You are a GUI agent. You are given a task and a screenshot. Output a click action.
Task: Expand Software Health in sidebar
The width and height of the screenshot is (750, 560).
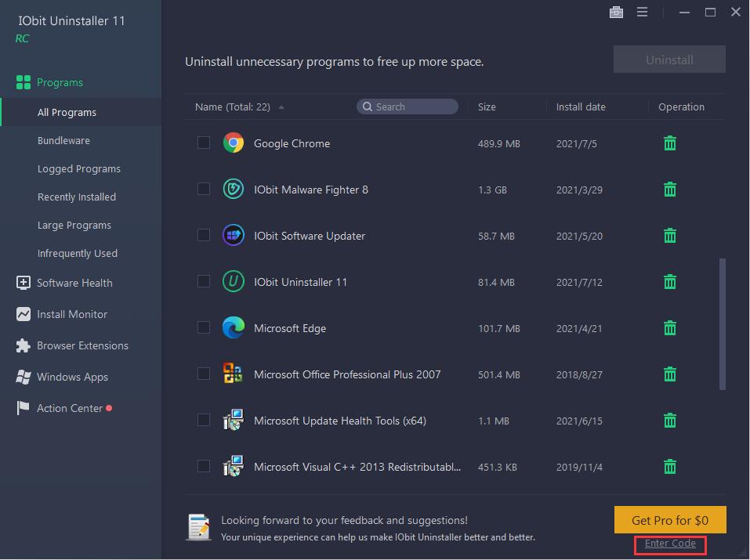74,283
